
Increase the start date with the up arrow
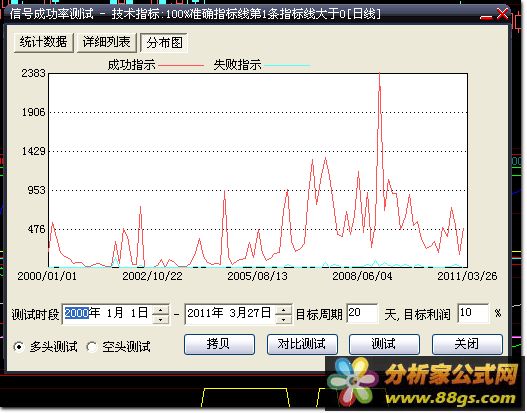(x=161, y=310)
